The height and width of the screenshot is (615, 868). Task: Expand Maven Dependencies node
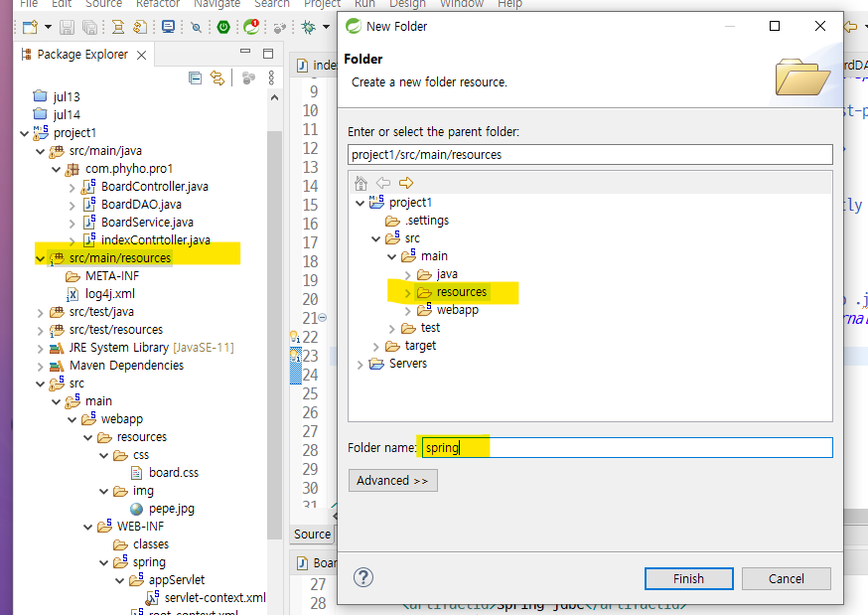point(40,367)
